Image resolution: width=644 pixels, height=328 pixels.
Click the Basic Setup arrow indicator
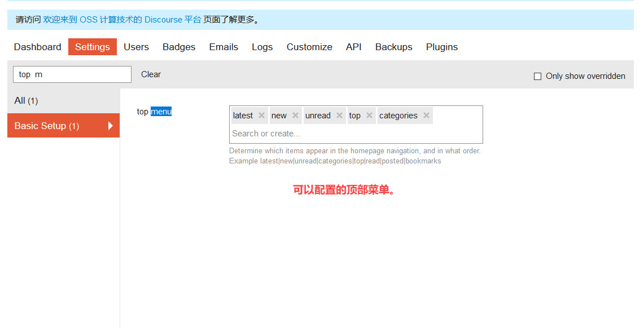coord(110,126)
